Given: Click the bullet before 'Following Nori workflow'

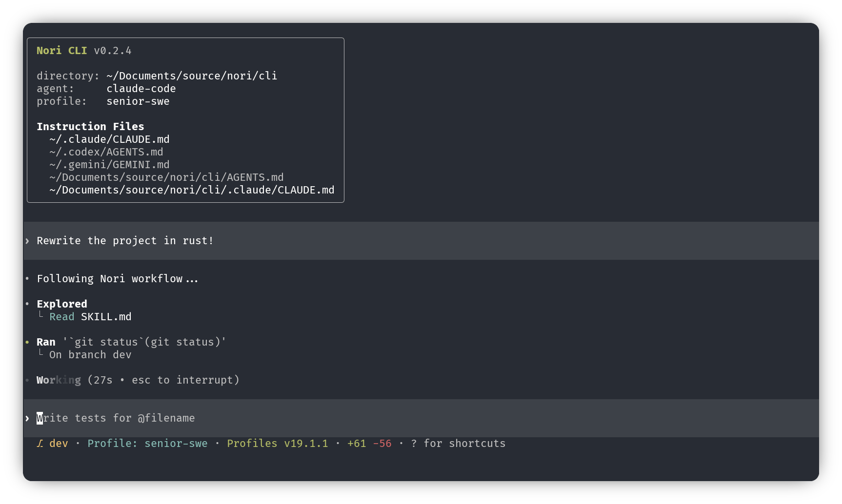Looking at the screenshot, I should (x=27, y=279).
